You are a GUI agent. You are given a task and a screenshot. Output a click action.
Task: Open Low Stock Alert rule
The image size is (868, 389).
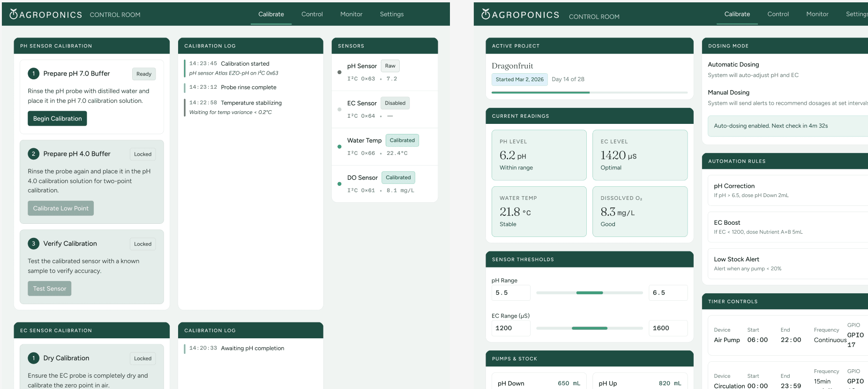[x=788, y=263]
